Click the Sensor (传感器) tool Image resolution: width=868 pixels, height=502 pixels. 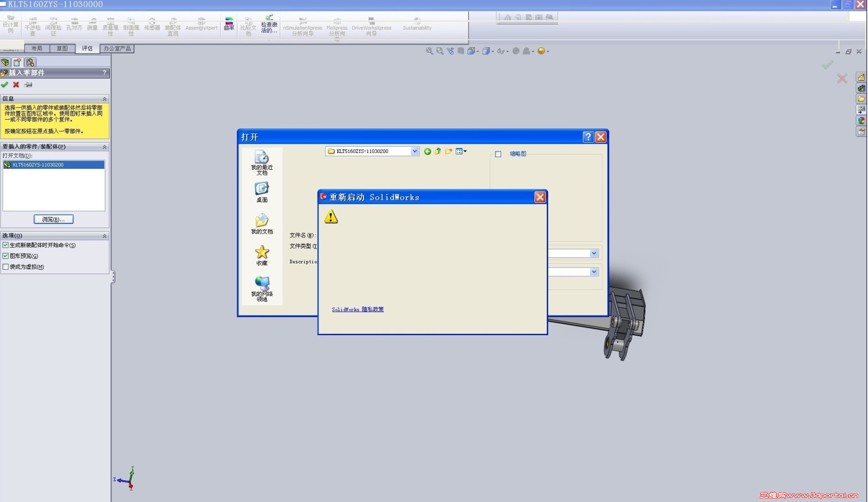click(x=152, y=25)
